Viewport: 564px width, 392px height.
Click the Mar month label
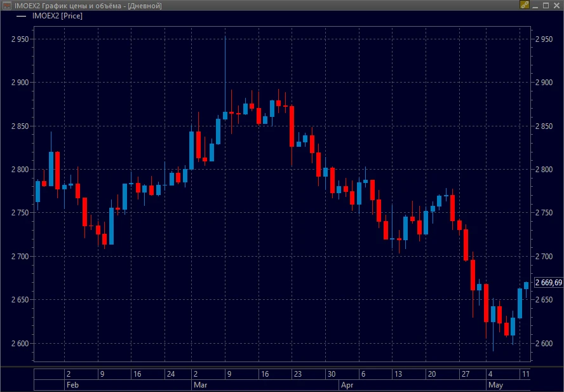click(x=200, y=385)
